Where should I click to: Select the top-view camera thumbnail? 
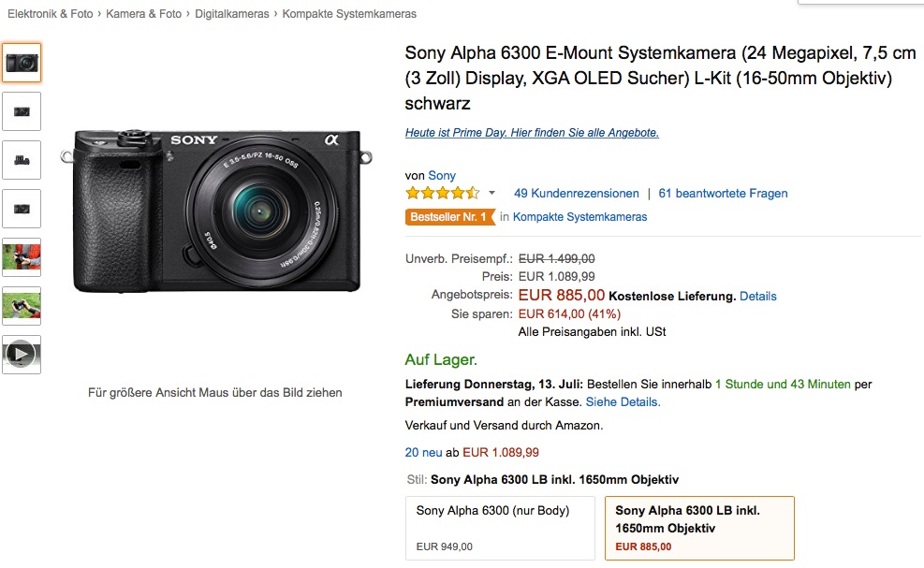click(x=21, y=159)
